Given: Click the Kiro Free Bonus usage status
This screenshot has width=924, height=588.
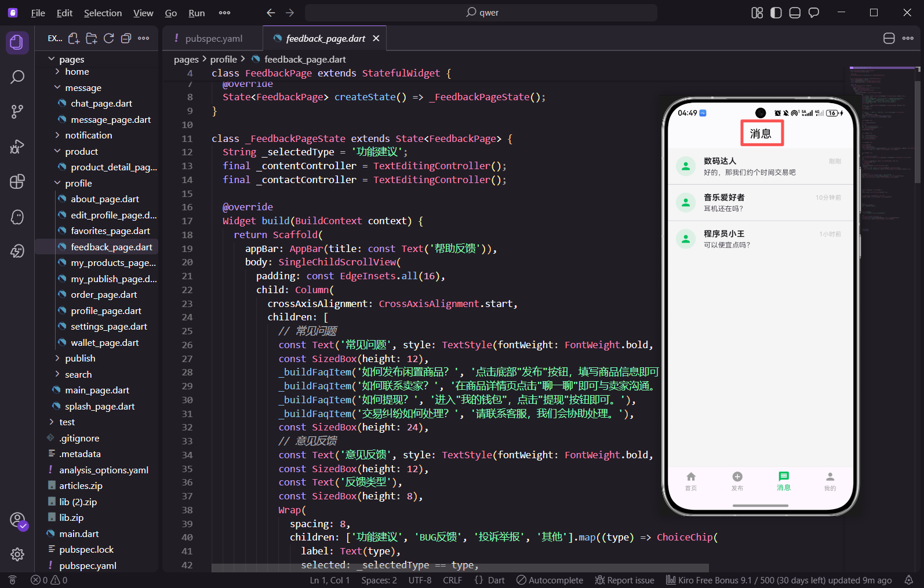Looking at the screenshot, I should 779,580.
